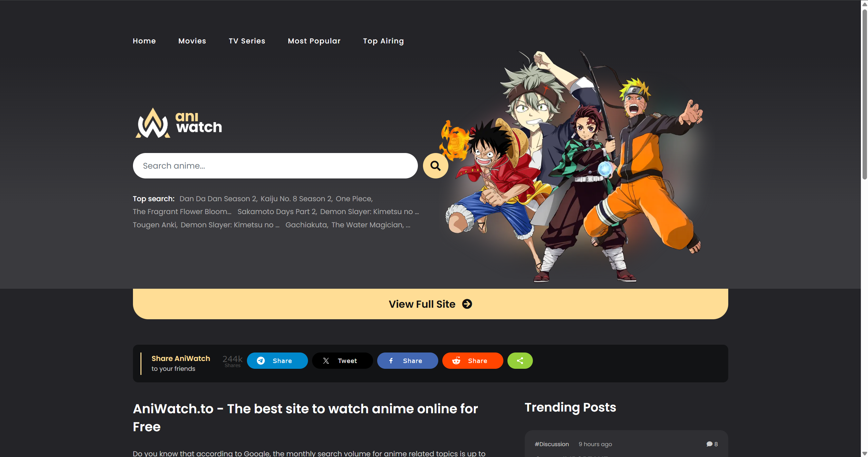Viewport: 868px width, 457px height.
Task: Select One Piece top search link
Action: pyautogui.click(x=354, y=199)
